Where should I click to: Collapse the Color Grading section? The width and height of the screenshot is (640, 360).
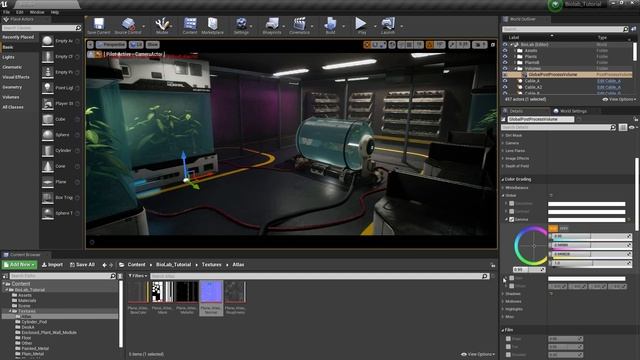pos(503,179)
